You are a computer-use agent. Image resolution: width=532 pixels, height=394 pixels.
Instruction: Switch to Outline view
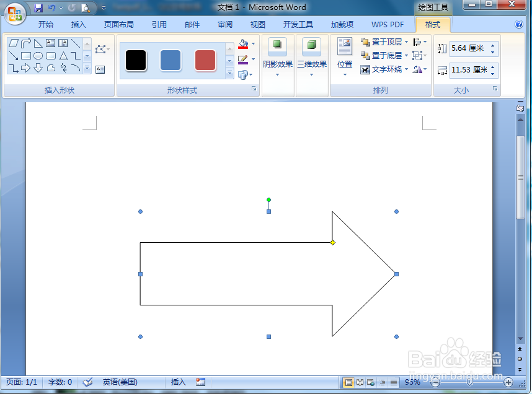[382, 382]
